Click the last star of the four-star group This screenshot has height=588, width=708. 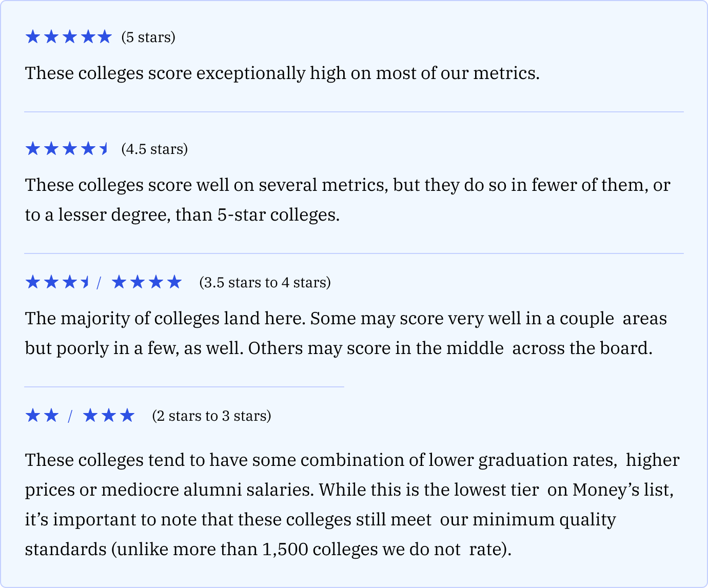point(174,282)
